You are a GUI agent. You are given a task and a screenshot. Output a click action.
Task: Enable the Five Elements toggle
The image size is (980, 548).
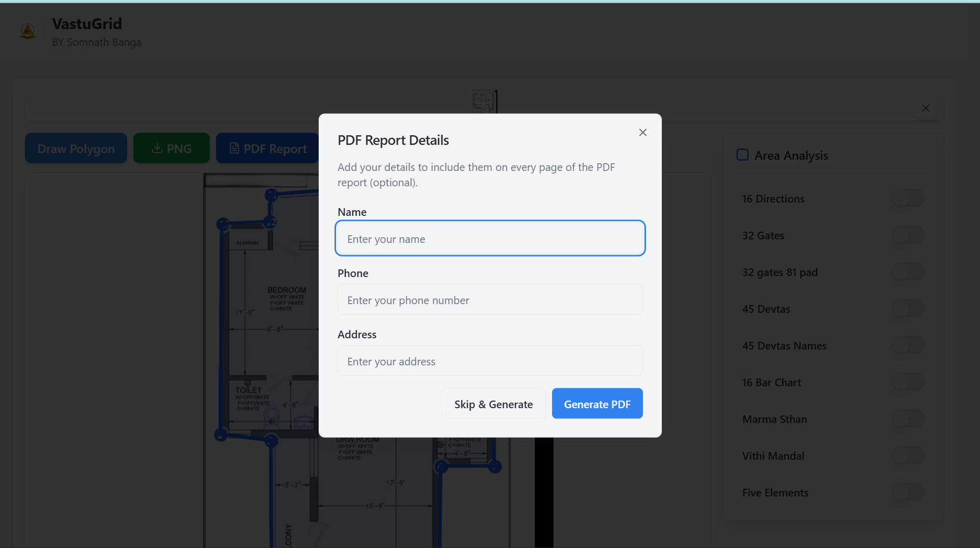909,492
